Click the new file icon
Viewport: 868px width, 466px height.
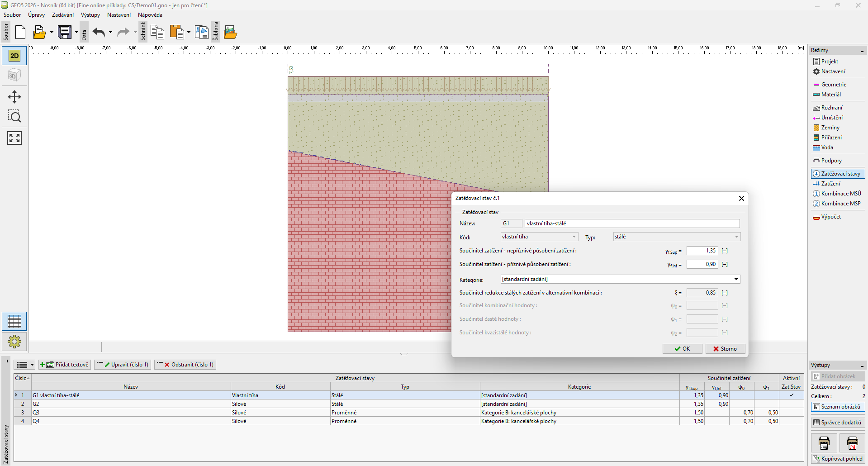(x=20, y=32)
